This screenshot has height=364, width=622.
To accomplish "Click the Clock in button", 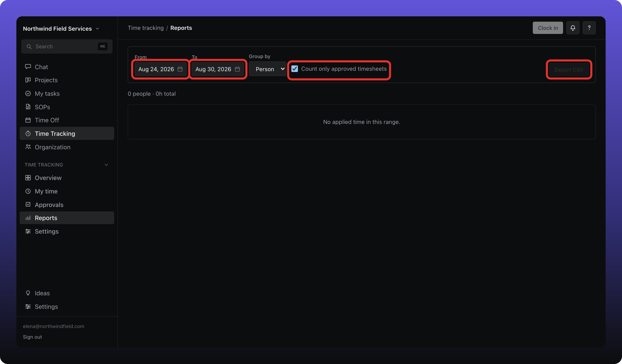I will tap(548, 28).
